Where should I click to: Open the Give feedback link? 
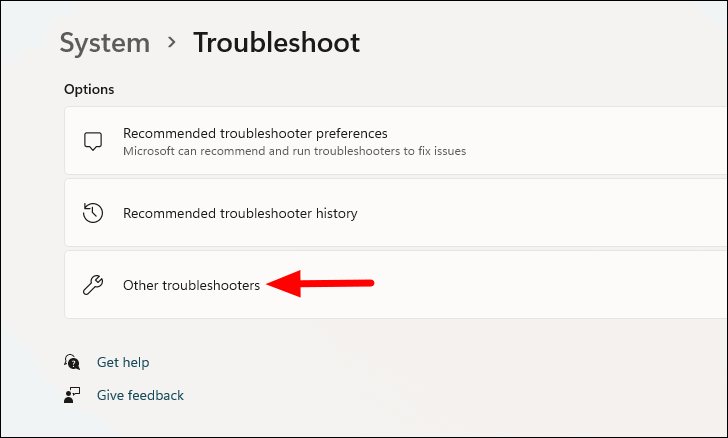point(140,395)
